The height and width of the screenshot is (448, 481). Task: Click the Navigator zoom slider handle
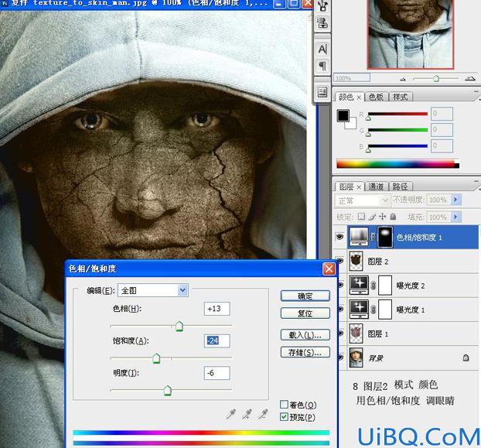coord(436,79)
